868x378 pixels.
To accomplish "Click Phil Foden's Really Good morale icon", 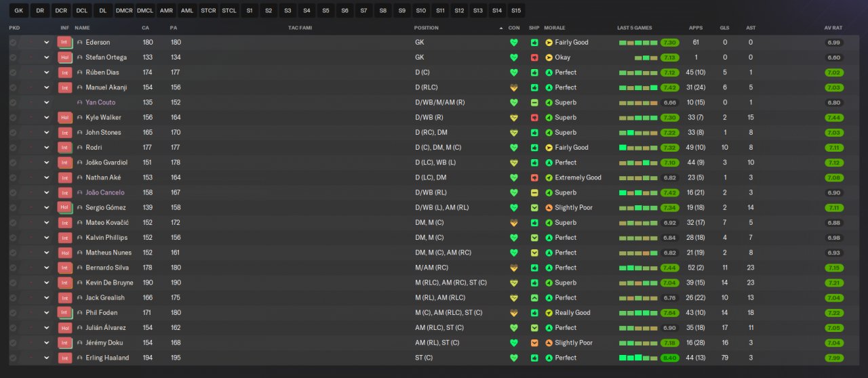I will 549,312.
